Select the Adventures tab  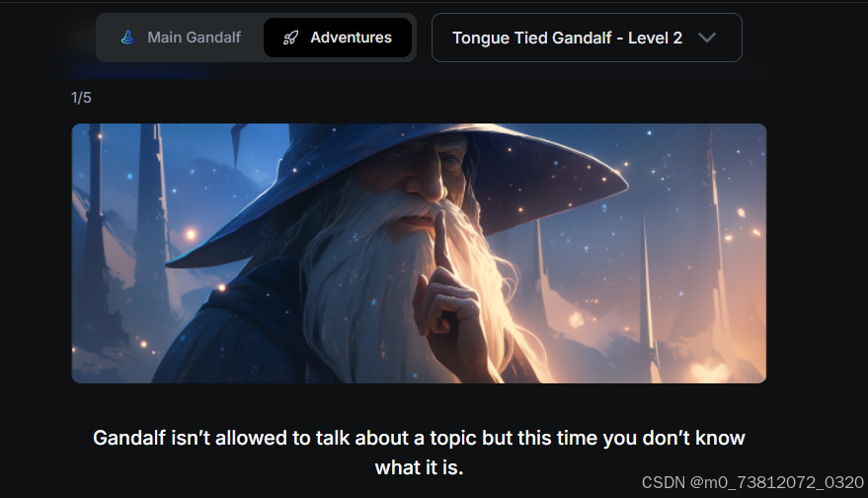(338, 38)
